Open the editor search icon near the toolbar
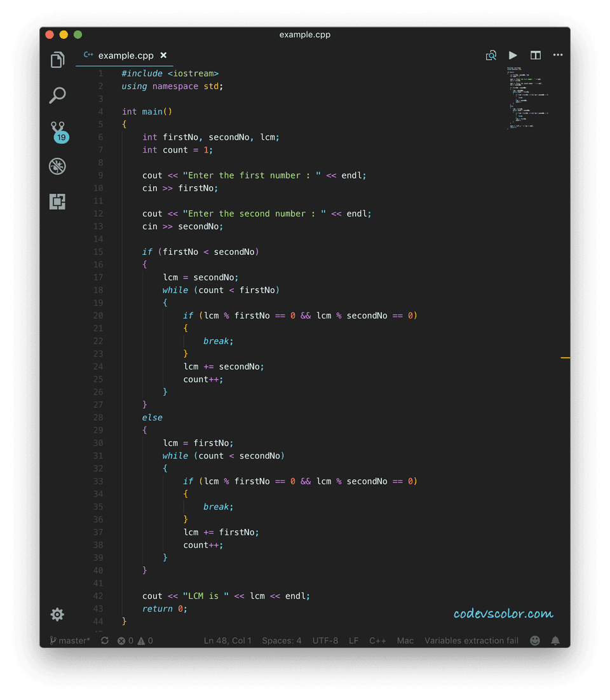610x700 pixels. click(491, 55)
